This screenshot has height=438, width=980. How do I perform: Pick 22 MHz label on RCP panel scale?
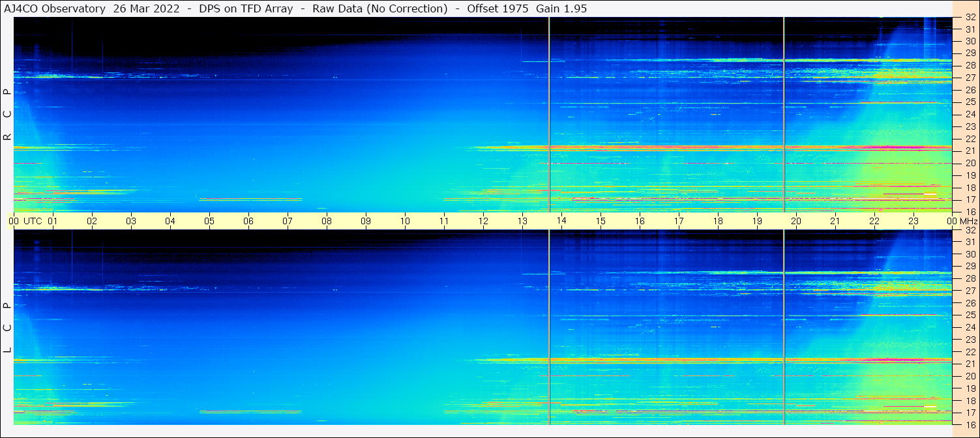[x=970, y=139]
